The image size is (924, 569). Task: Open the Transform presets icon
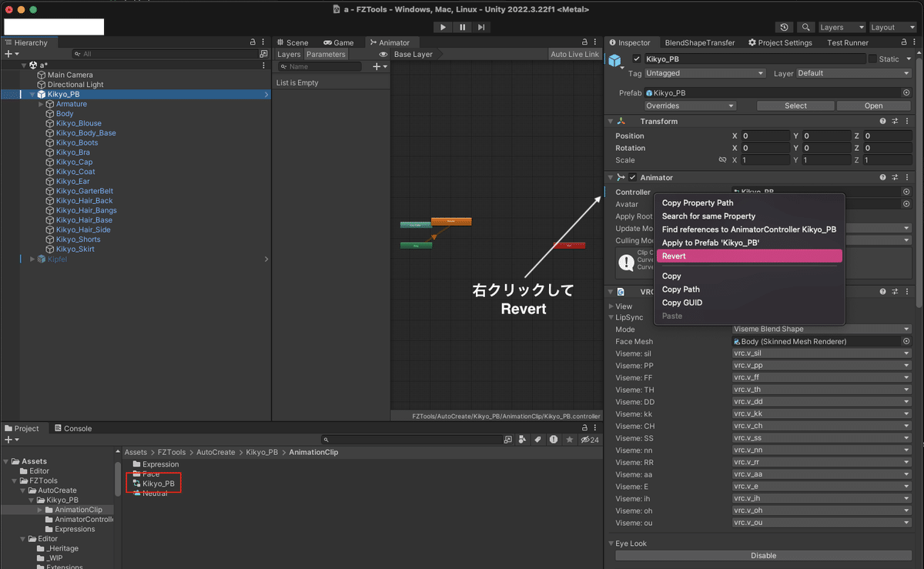click(x=896, y=121)
